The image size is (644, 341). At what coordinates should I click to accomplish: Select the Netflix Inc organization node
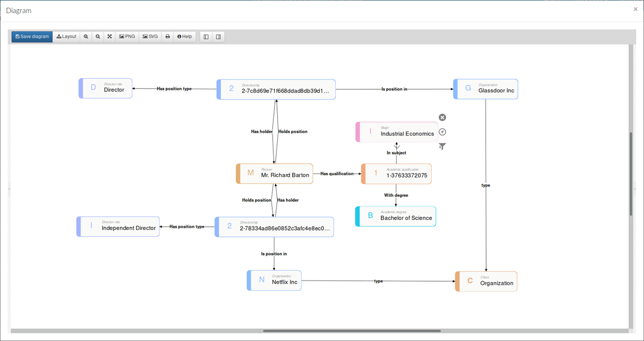coord(274,281)
